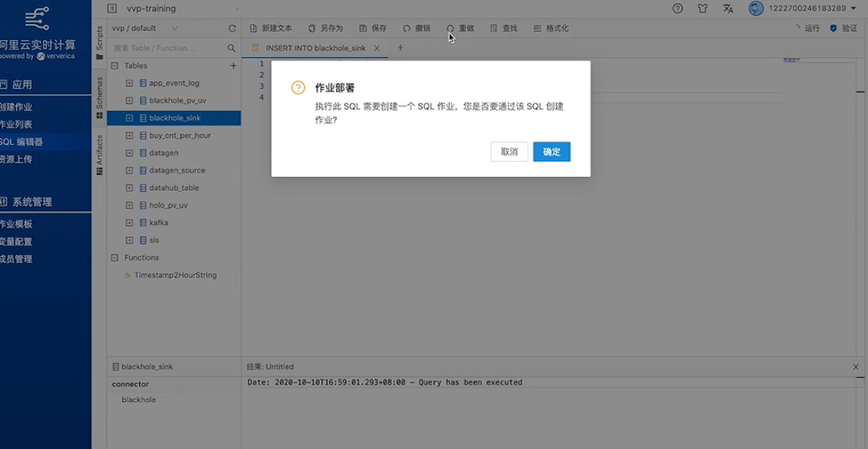The height and width of the screenshot is (449, 868).
Task: Close the results panel
Action: click(x=855, y=367)
